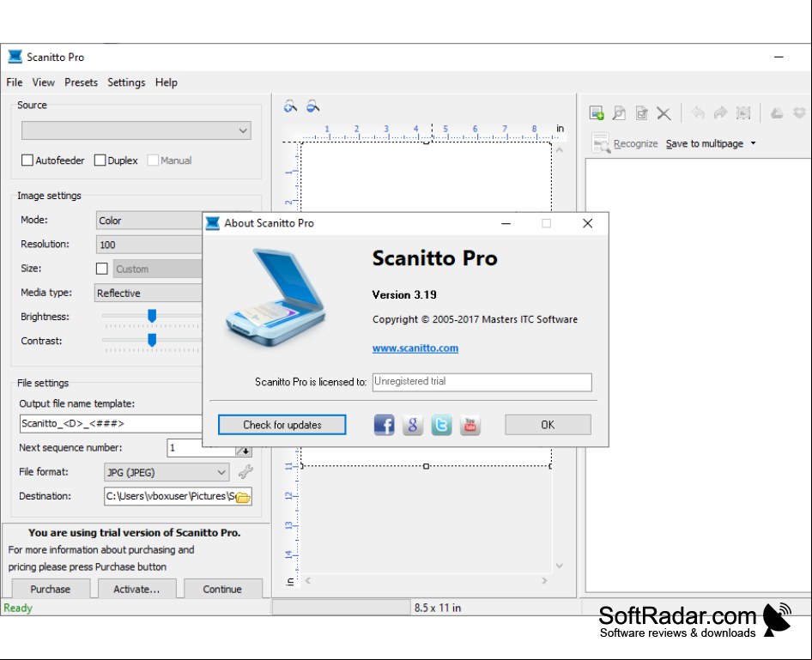Click the Recognize button label
This screenshot has width=812, height=660.
(x=636, y=143)
